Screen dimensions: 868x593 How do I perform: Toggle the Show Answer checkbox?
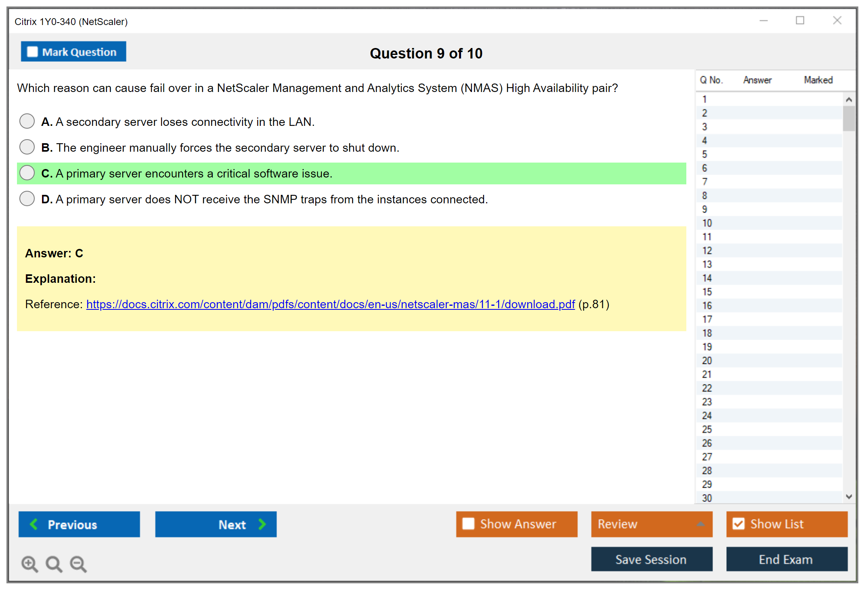(468, 524)
